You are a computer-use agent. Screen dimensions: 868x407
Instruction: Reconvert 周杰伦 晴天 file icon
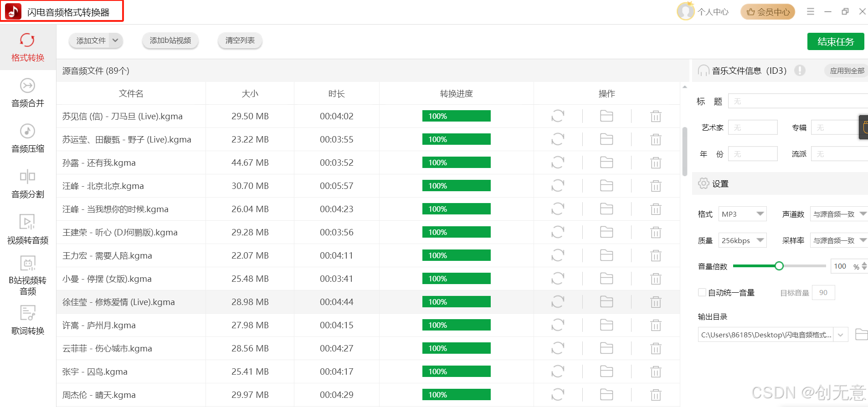point(558,395)
